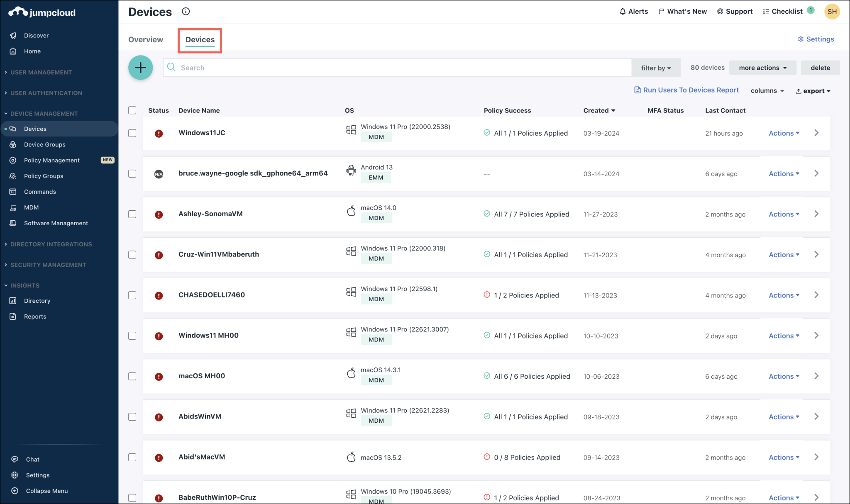The height and width of the screenshot is (504, 850).
Task: Open Software Management in sidebar
Action: click(x=56, y=223)
